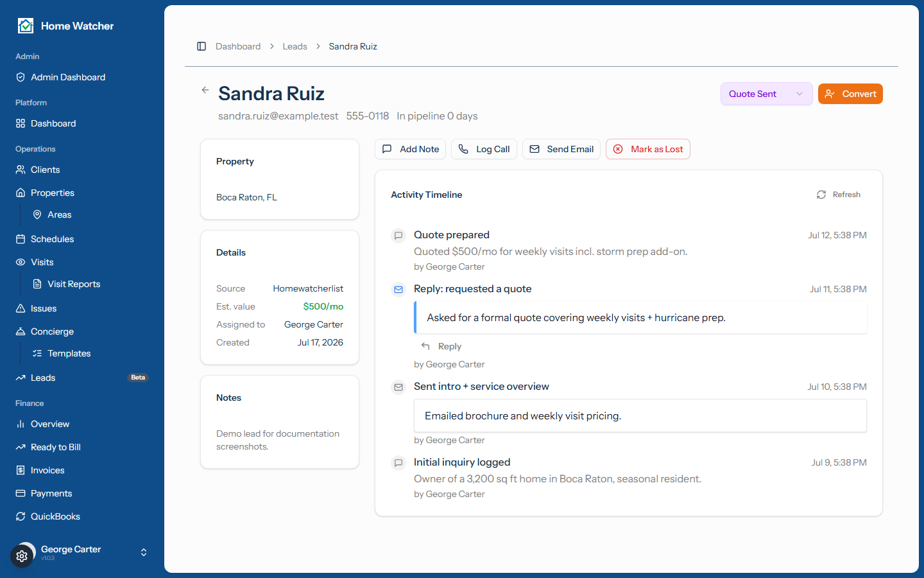
Task: Click Add Note button
Action: (411, 149)
